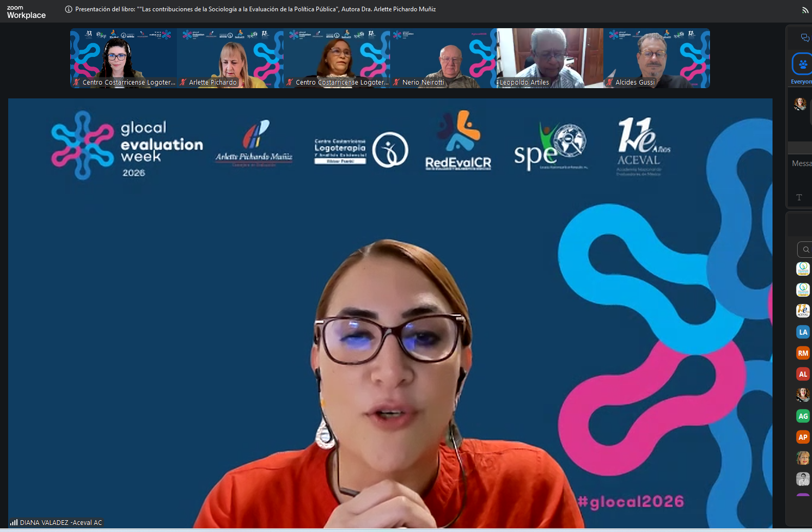812x532 pixels.
Task: Click the Zoom Workplace logo
Action: (x=26, y=12)
